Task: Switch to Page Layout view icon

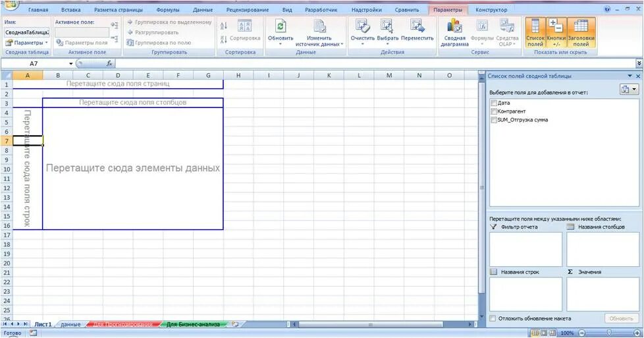Action: (x=544, y=333)
